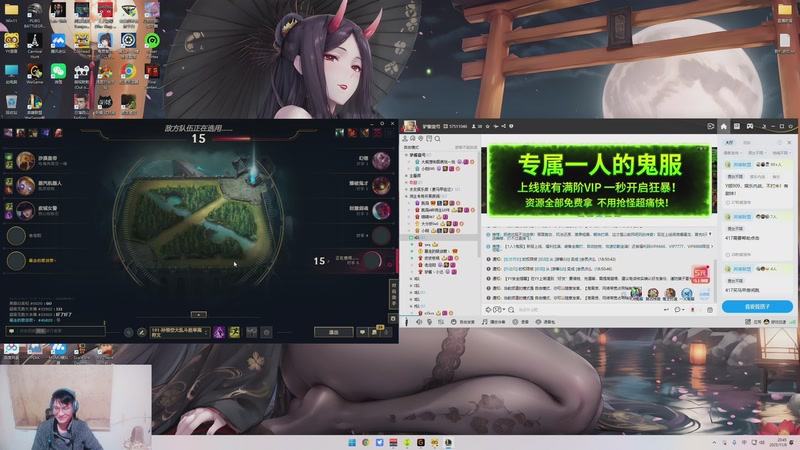Open the news panel icon in YY header
The height and width of the screenshot is (450, 800).
(737, 126)
